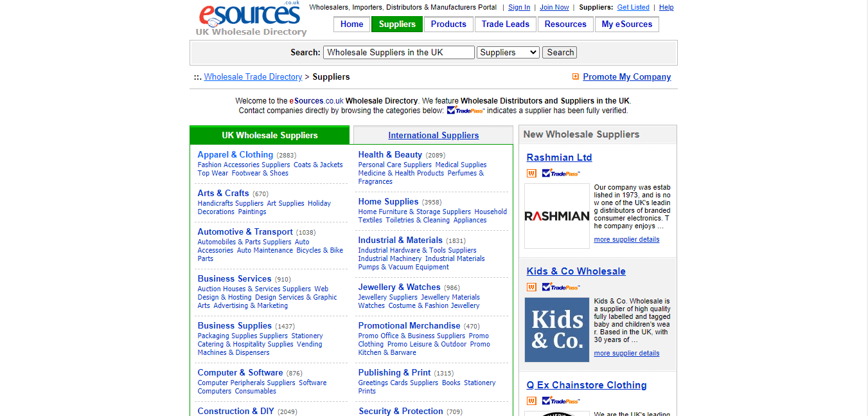
Task: Open the Apparel & Clothing category
Action: 235,154
